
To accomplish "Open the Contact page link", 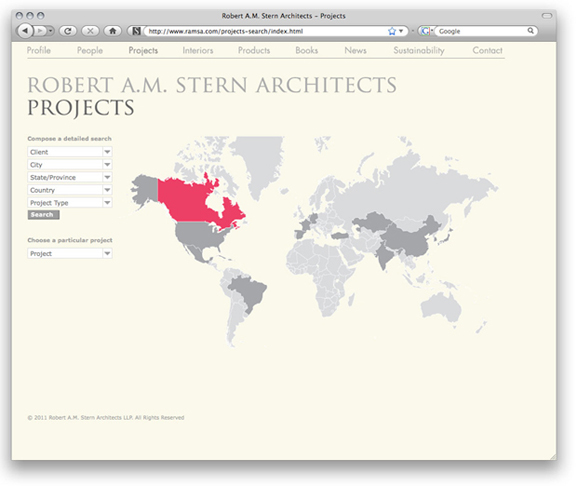I will (487, 50).
